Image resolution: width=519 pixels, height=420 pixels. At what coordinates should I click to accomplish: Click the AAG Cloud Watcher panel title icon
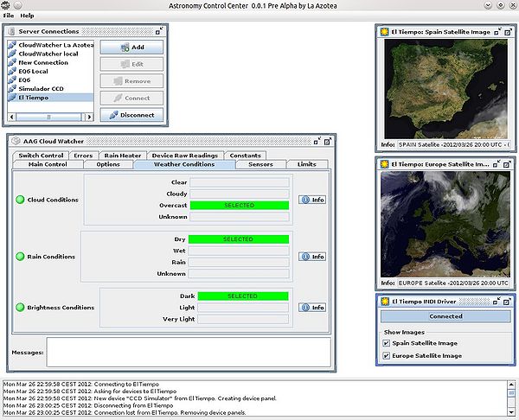coord(16,141)
